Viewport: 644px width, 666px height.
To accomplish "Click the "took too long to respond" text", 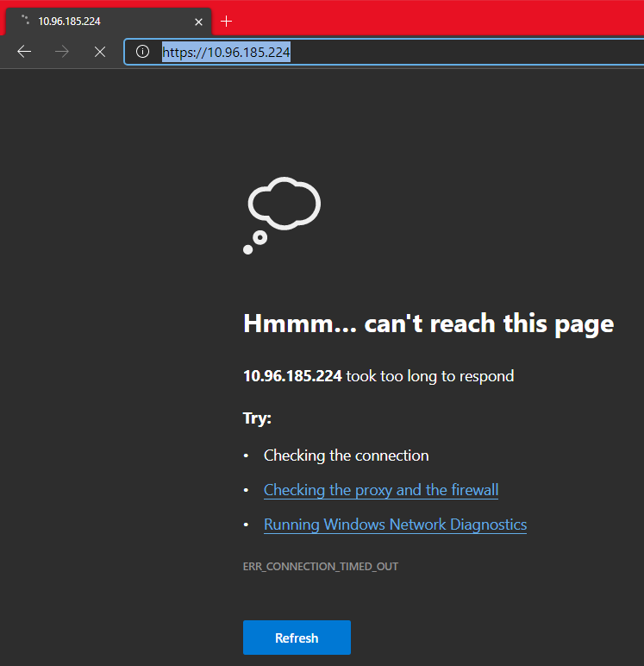I will coord(429,376).
